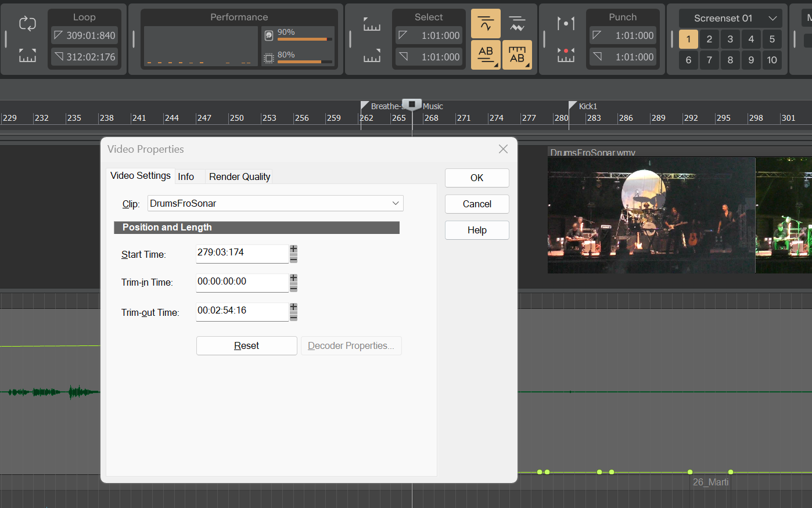Viewport: 812px width, 508px height.
Task: Click the playhead handle on timeline ruler
Action: [412, 105]
